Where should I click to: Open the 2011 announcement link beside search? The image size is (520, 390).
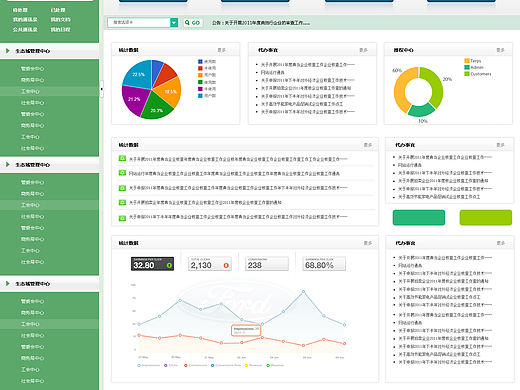pos(261,23)
